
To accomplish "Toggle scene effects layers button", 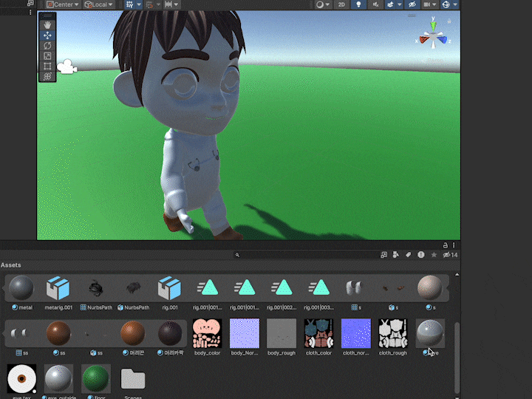I will (x=390, y=4).
